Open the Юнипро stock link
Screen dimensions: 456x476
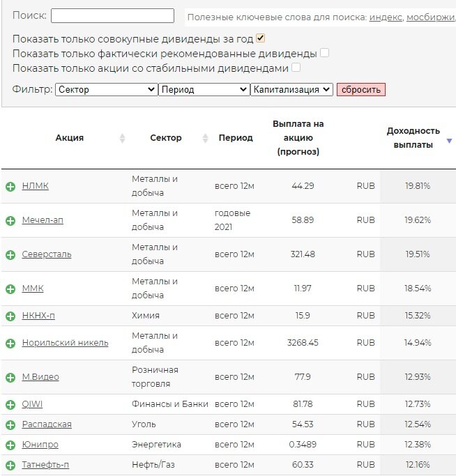click(40, 445)
